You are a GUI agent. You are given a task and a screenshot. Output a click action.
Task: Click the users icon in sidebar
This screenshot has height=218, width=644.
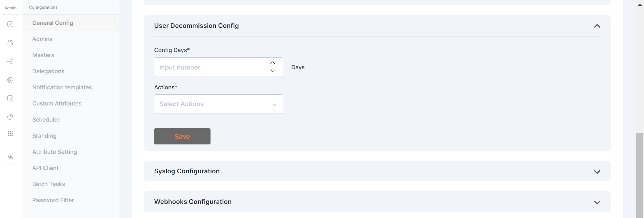10,43
